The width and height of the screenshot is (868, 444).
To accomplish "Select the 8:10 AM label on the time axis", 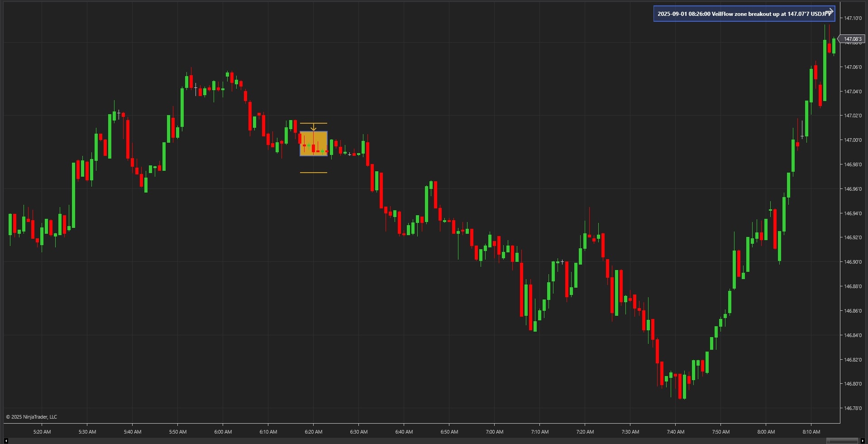I will tap(811, 432).
